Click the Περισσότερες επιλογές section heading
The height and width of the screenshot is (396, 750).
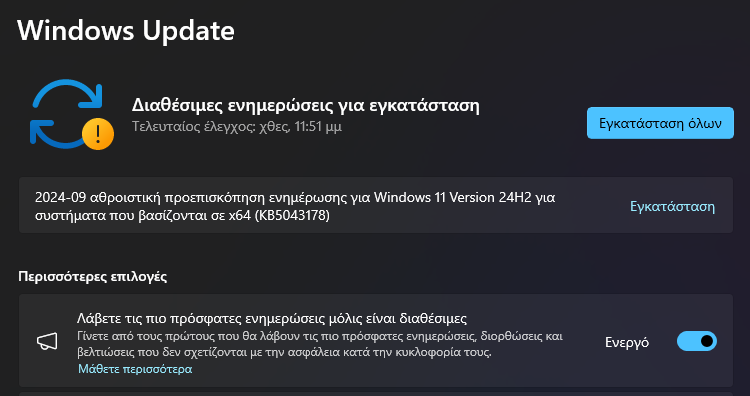pyautogui.click(x=93, y=276)
